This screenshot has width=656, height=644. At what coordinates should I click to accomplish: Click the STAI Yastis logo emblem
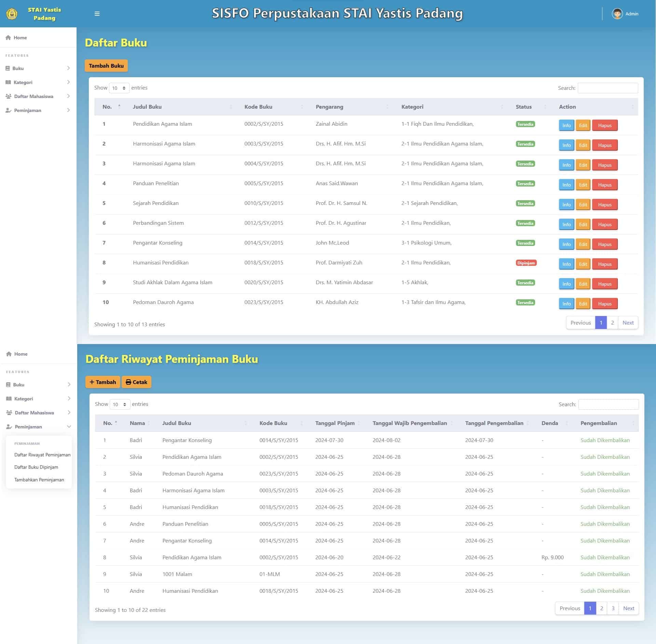tap(12, 14)
